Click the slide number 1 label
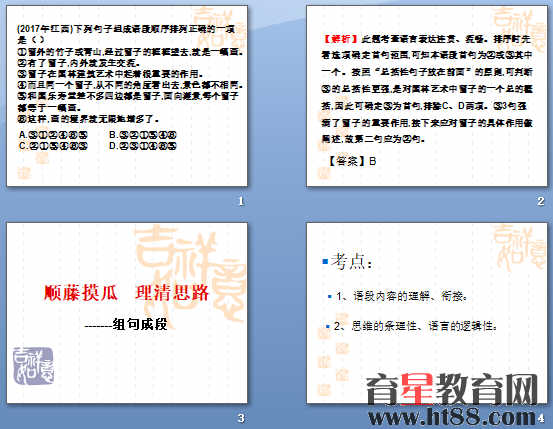This screenshot has width=553, height=429. click(241, 201)
